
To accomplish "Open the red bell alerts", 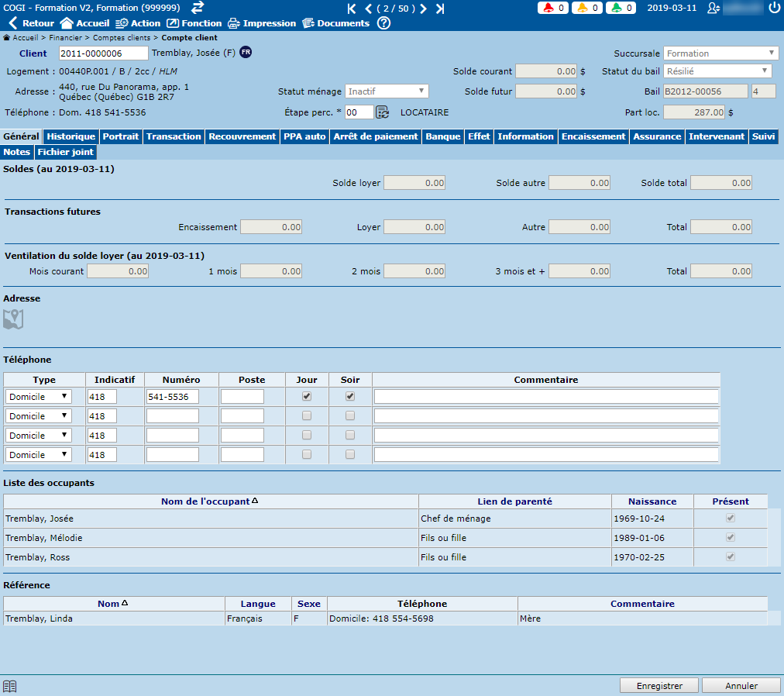I will (x=553, y=9).
